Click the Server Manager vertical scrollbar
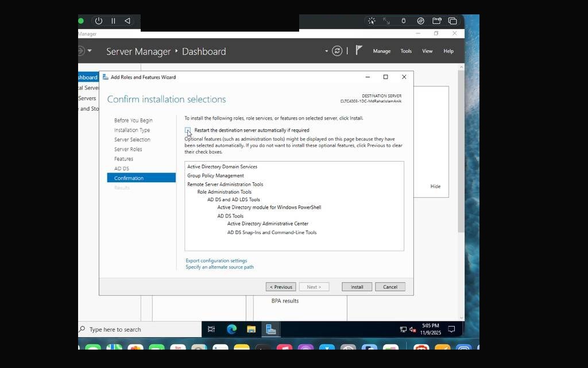The width and height of the screenshot is (588, 368). [461, 150]
